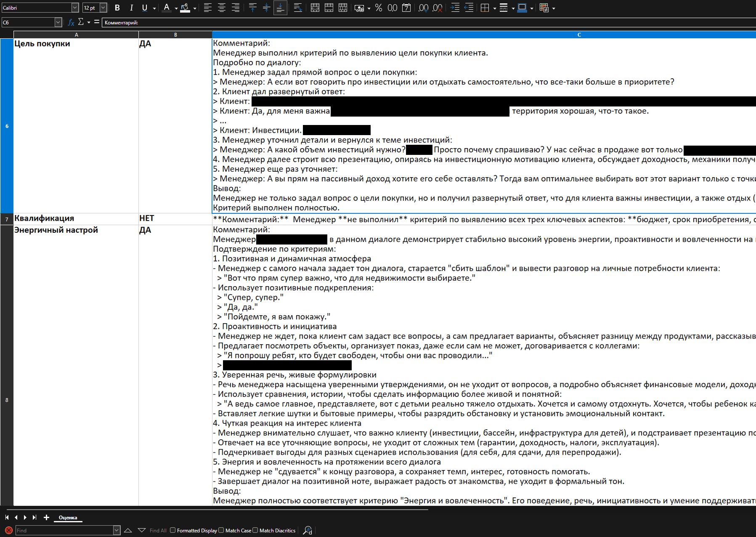Close the Find toolbar
Viewport: 756px width, 537px height.
(8, 530)
